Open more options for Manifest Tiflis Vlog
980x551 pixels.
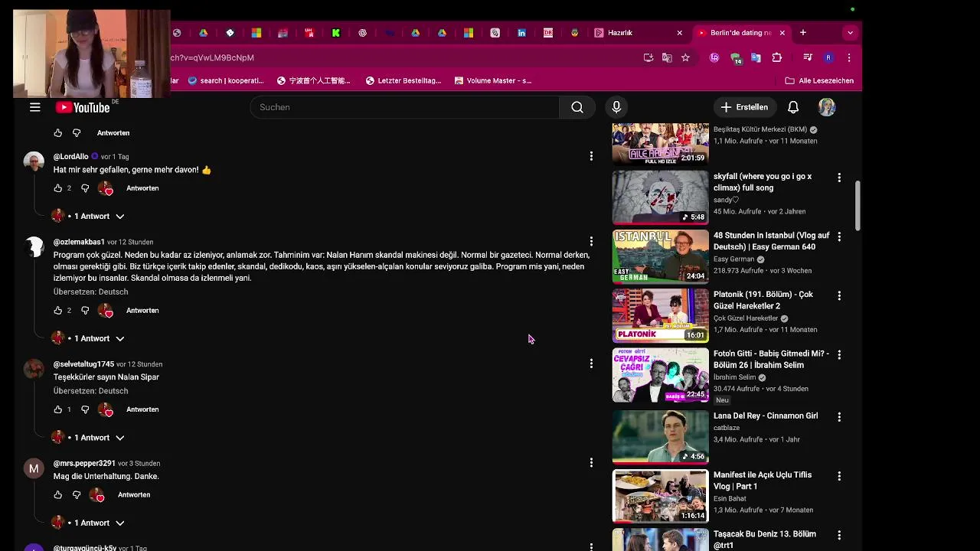[x=839, y=476]
